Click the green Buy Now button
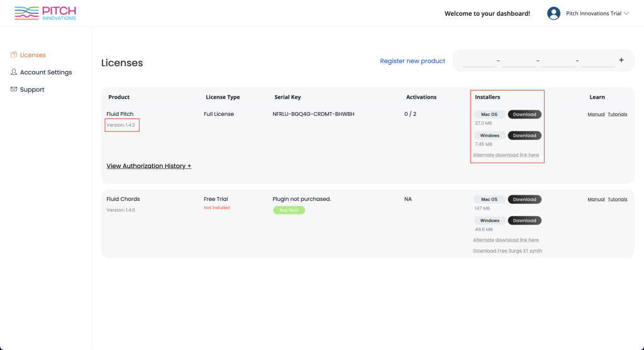 coord(289,210)
